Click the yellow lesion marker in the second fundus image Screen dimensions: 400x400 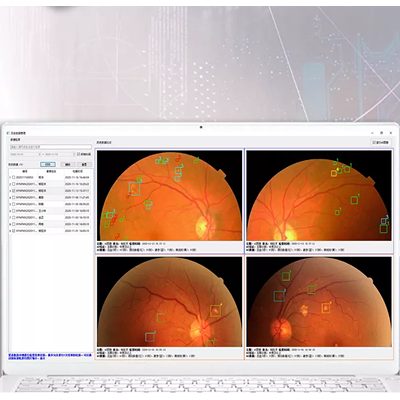(x=334, y=173)
